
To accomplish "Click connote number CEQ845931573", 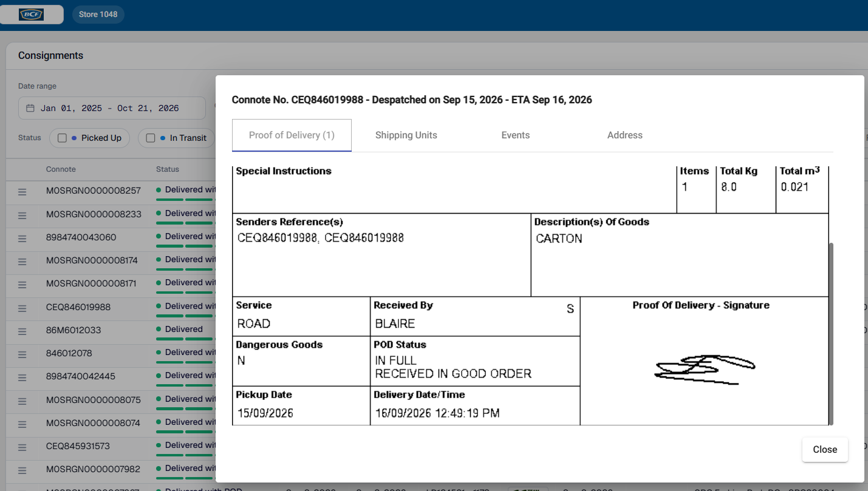I will pos(78,446).
